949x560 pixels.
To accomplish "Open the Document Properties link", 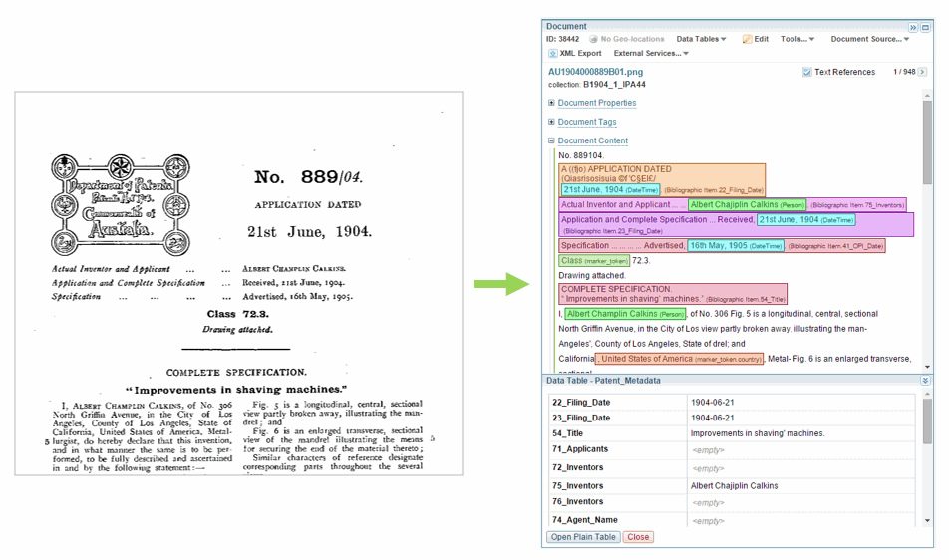I will click(x=597, y=103).
